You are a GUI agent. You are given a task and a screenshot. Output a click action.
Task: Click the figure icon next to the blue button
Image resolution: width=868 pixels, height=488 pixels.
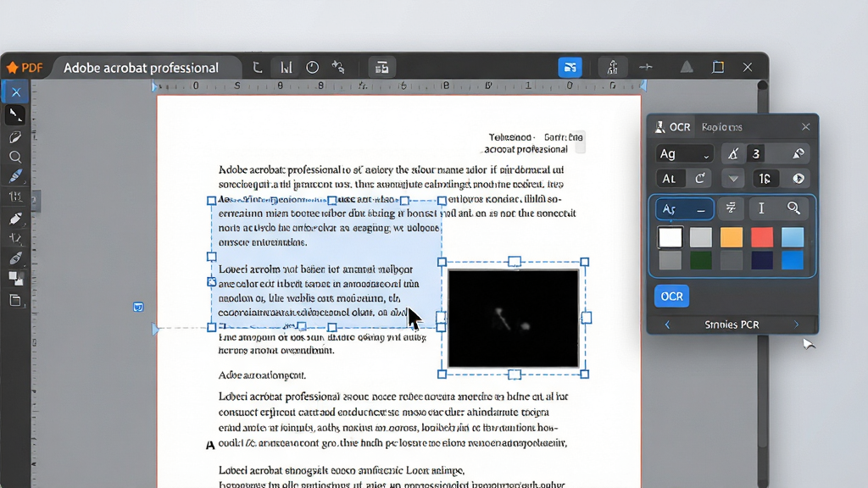(x=612, y=68)
